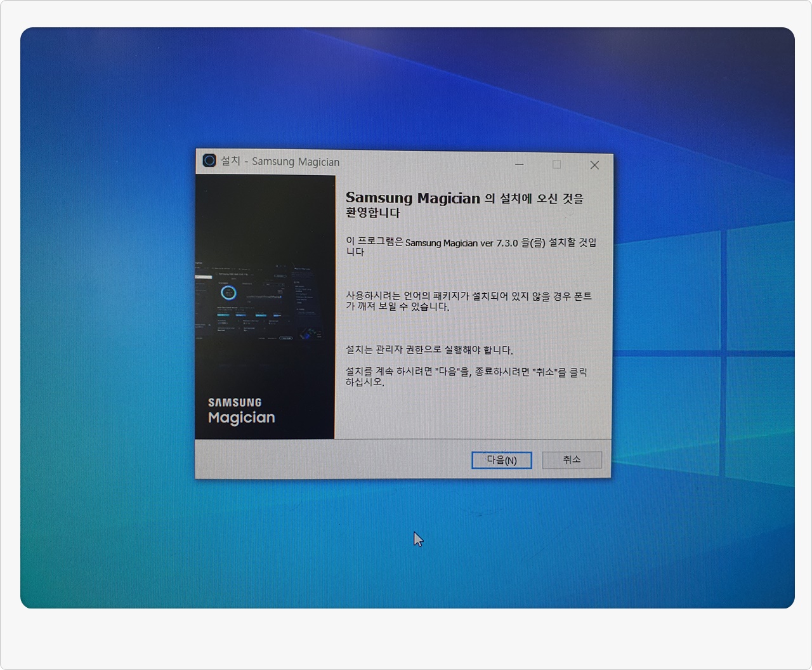This screenshot has height=670, width=812.
Task: Cancel the installation with the 취소 button
Action: point(572,459)
